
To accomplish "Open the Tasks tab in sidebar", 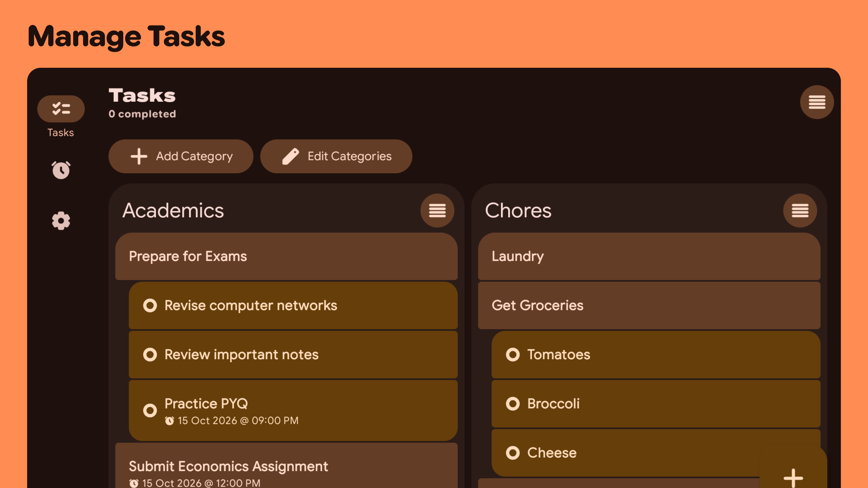I will click(61, 116).
